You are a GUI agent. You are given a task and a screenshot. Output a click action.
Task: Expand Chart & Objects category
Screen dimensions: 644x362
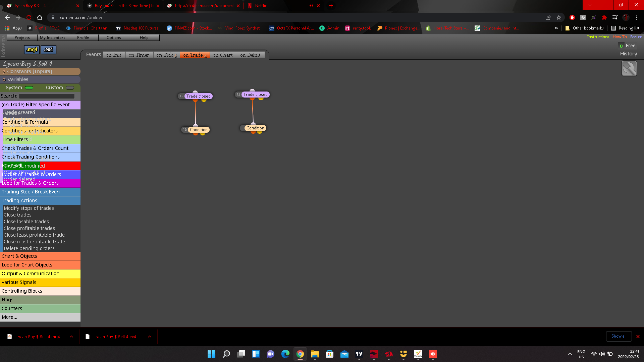[40, 256]
